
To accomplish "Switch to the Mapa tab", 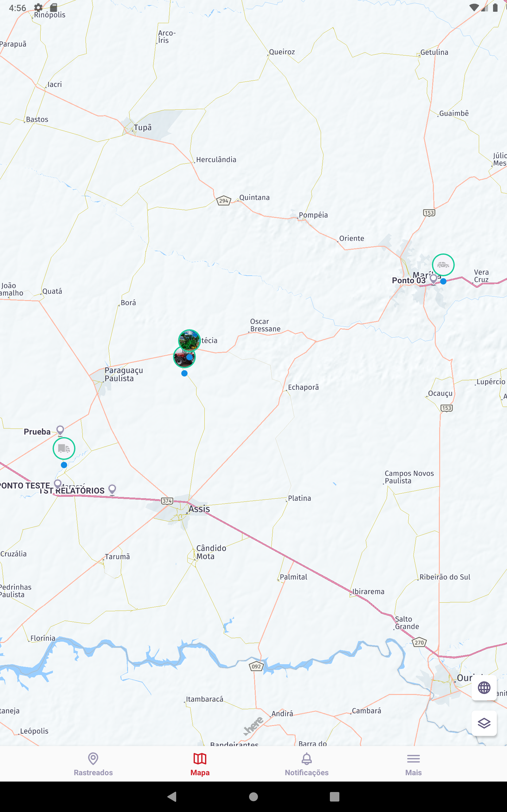I will 200,764.
